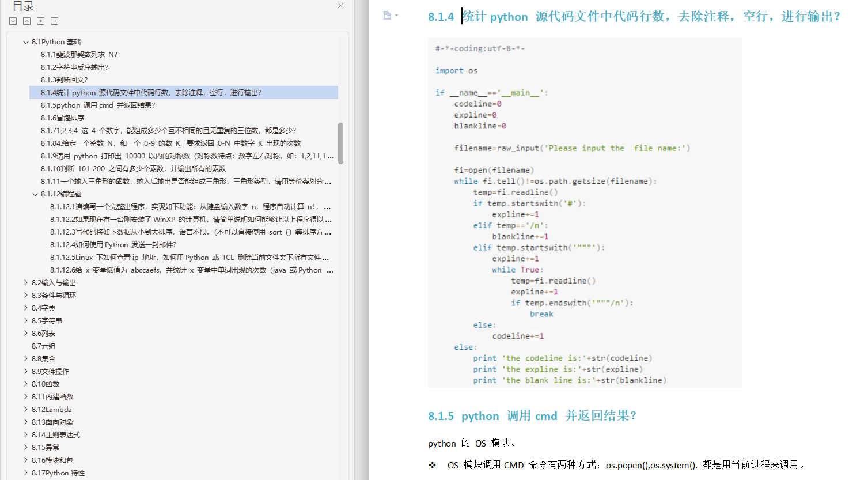Expand the 8.12Lambda section
This screenshot has width=868, height=480.
(26, 409)
